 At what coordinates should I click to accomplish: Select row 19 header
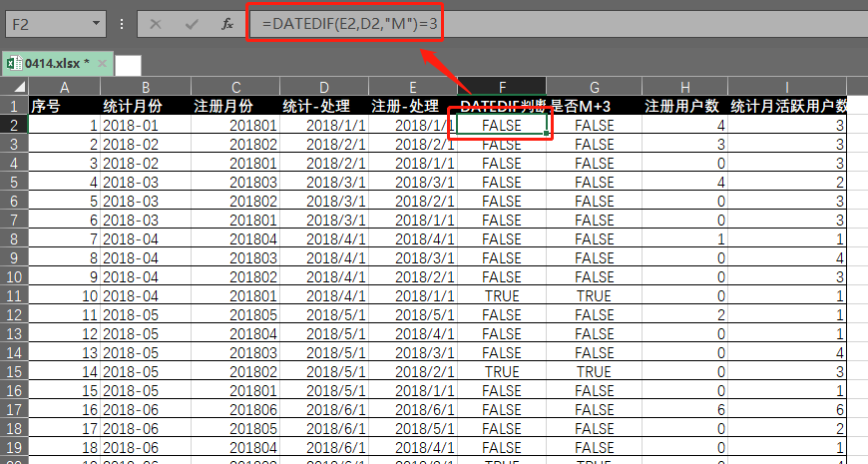pos(14,447)
